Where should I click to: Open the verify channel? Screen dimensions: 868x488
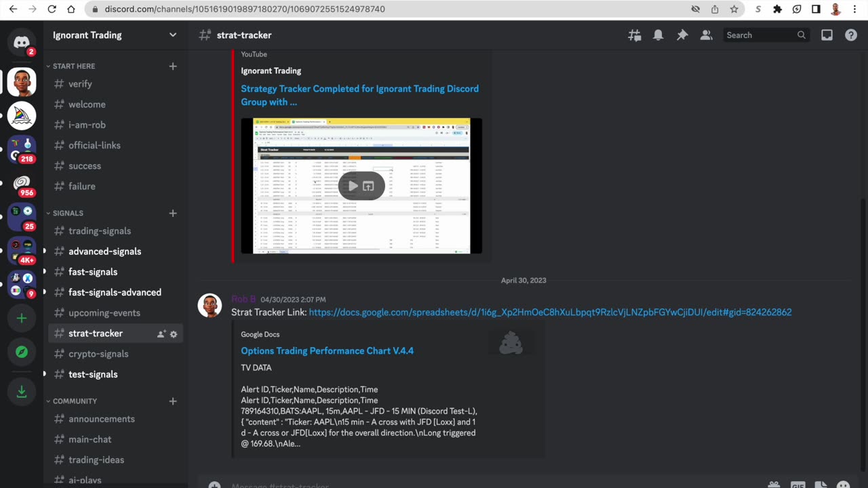(115, 84)
